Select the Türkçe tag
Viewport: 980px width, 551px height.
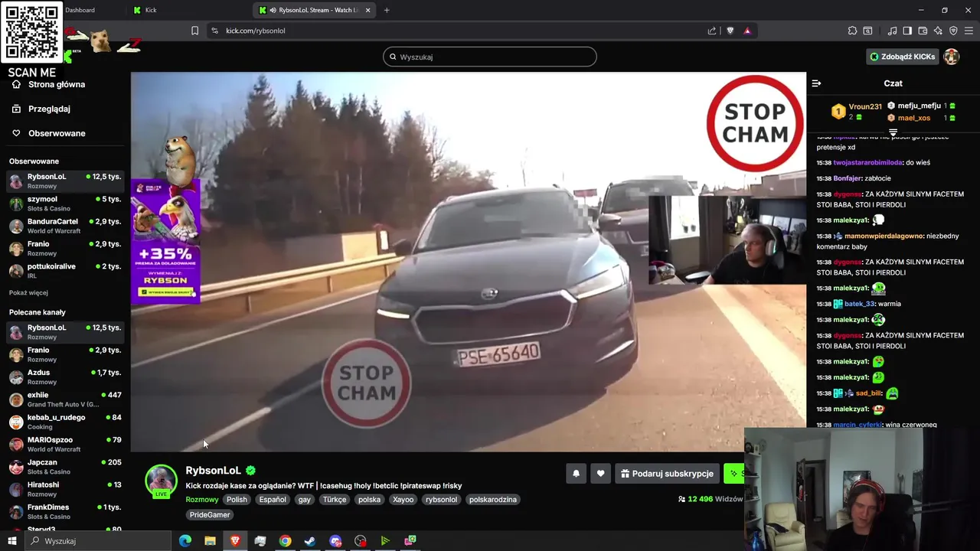[335, 499]
